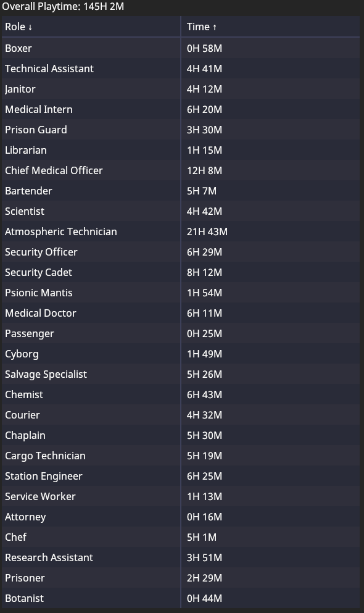364x613 pixels.
Task: Click the Psionic Mantis entry
Action: point(39,293)
